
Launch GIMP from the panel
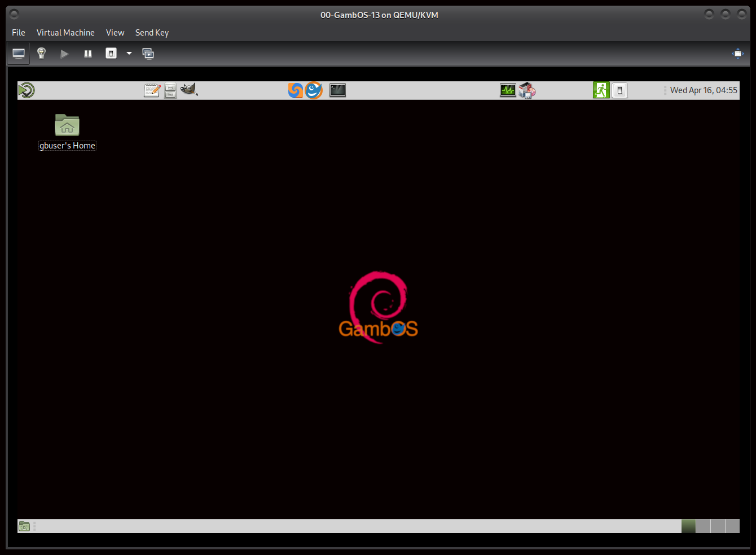tap(189, 90)
